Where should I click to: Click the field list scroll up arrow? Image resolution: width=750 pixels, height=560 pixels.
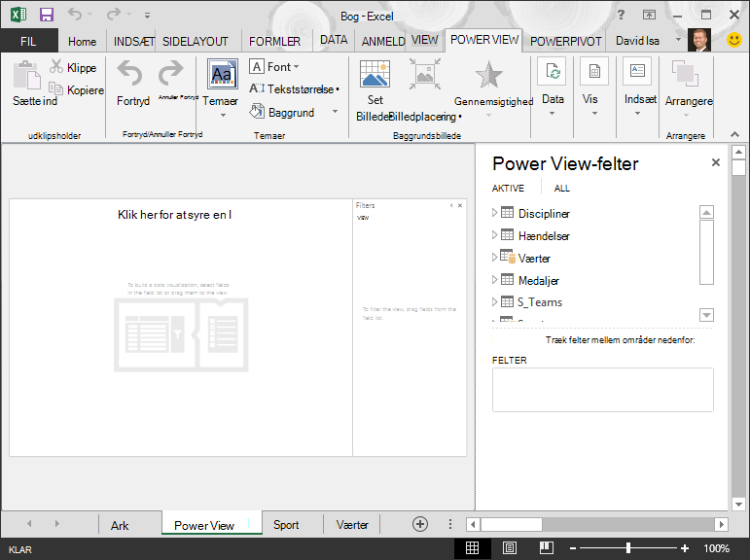(x=706, y=212)
